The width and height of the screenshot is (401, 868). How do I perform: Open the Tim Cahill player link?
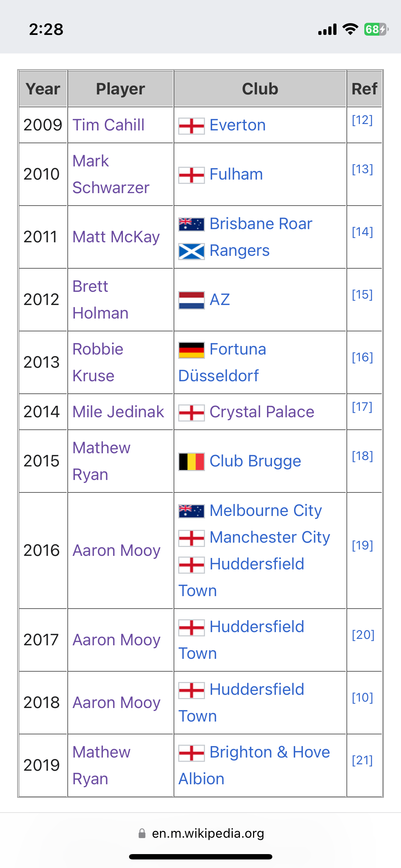tap(108, 125)
